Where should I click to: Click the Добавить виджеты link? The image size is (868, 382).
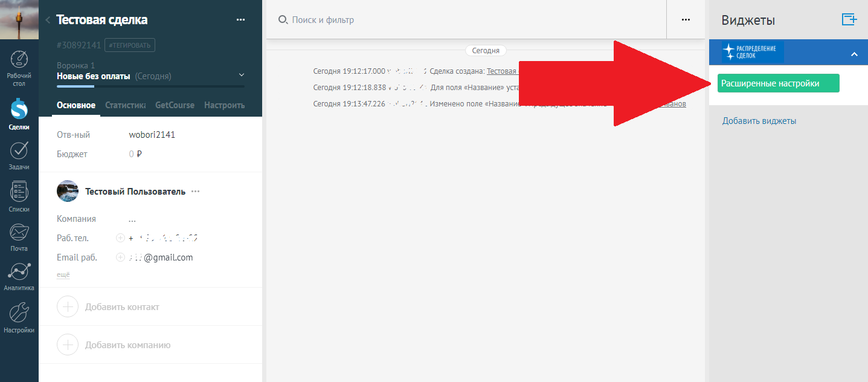pyautogui.click(x=759, y=121)
